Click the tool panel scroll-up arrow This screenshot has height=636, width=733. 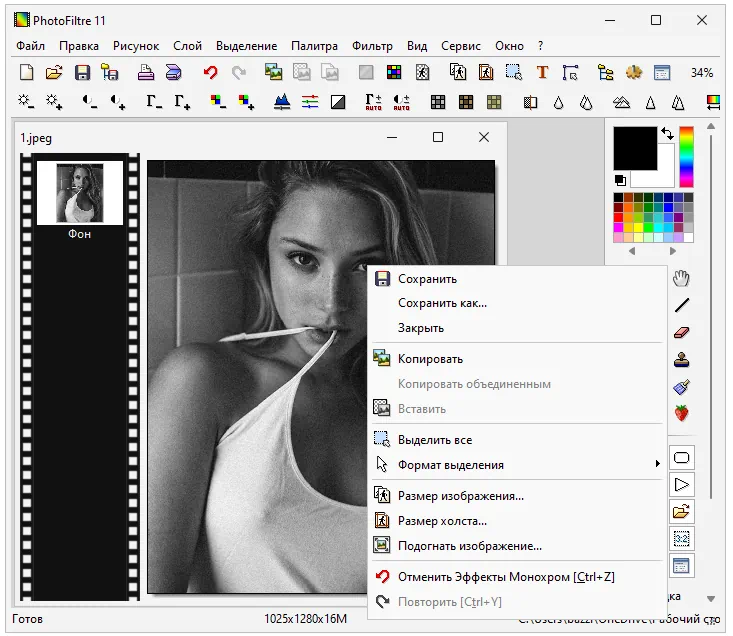tap(711, 126)
